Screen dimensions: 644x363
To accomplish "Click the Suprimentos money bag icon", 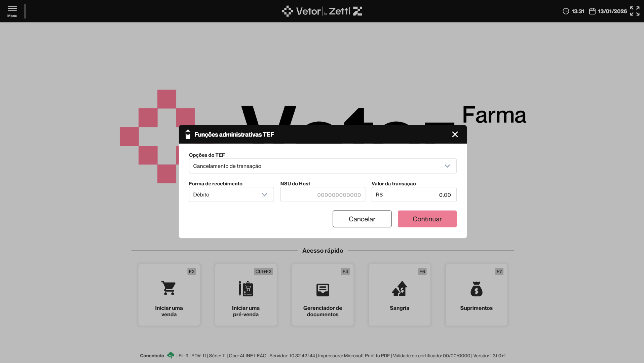I will point(477,289).
